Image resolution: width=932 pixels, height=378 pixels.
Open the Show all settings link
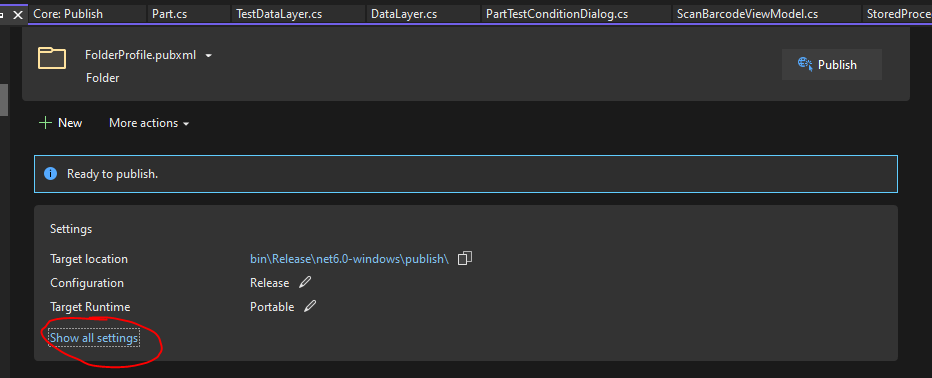(x=94, y=338)
